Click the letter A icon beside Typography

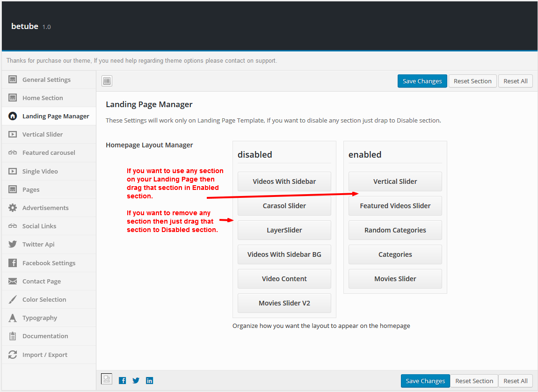tap(13, 318)
